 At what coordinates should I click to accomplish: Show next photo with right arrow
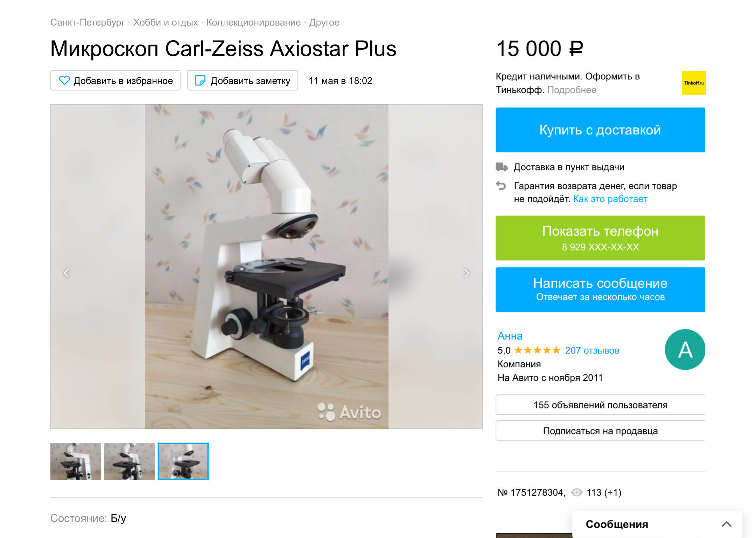point(467,273)
